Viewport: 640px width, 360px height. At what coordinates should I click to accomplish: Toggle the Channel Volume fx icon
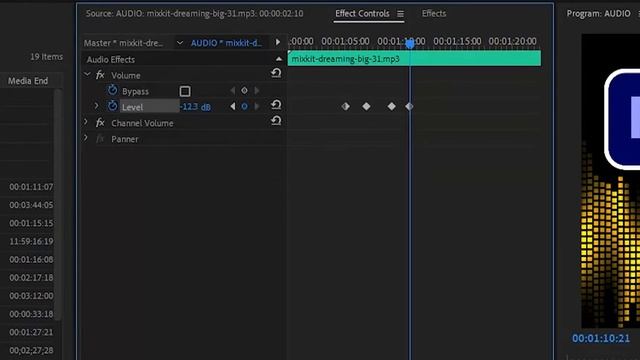(x=100, y=123)
